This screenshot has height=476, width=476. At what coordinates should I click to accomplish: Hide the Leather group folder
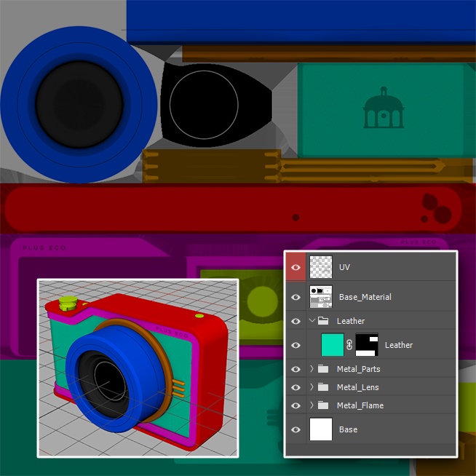295,321
